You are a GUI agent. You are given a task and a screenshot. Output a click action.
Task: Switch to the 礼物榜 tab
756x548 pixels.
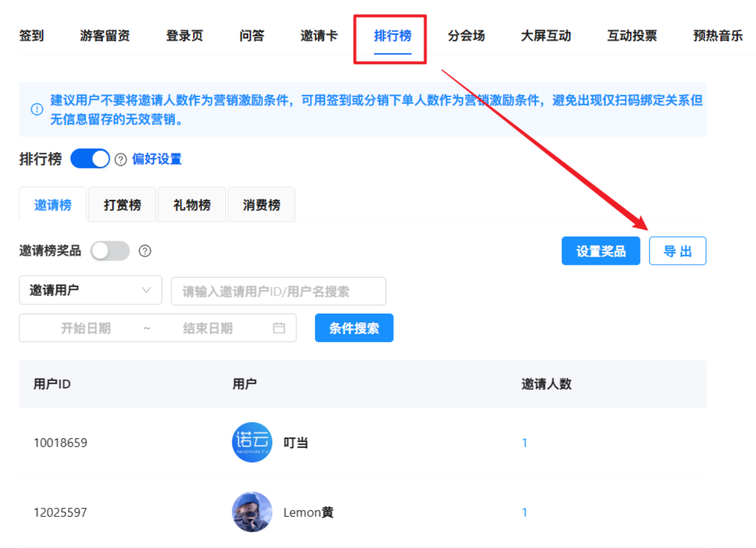192,205
